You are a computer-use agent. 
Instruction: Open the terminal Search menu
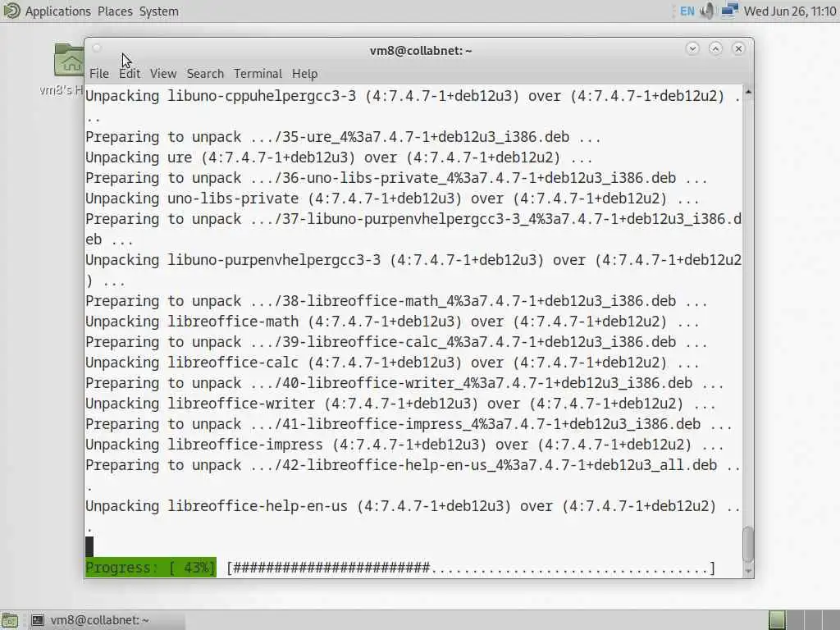pyautogui.click(x=205, y=73)
